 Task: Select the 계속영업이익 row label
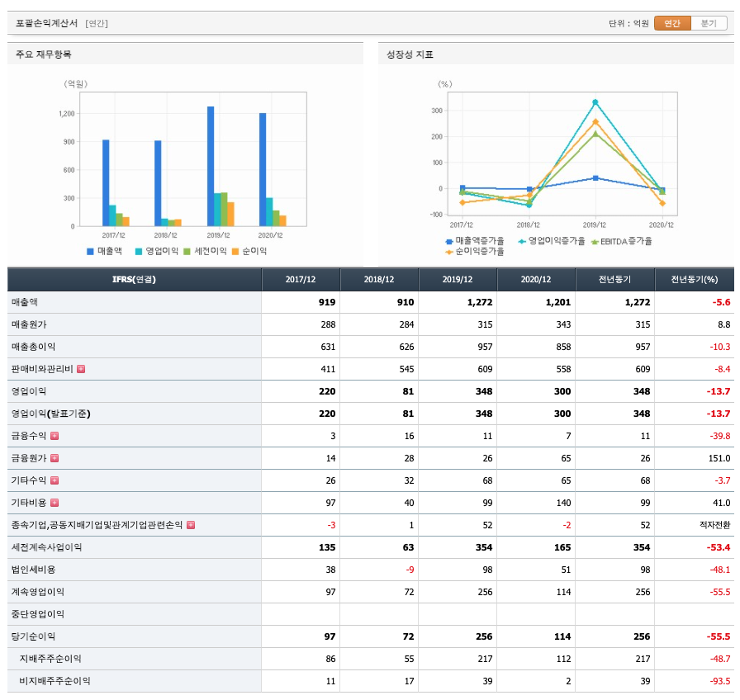(x=38, y=592)
